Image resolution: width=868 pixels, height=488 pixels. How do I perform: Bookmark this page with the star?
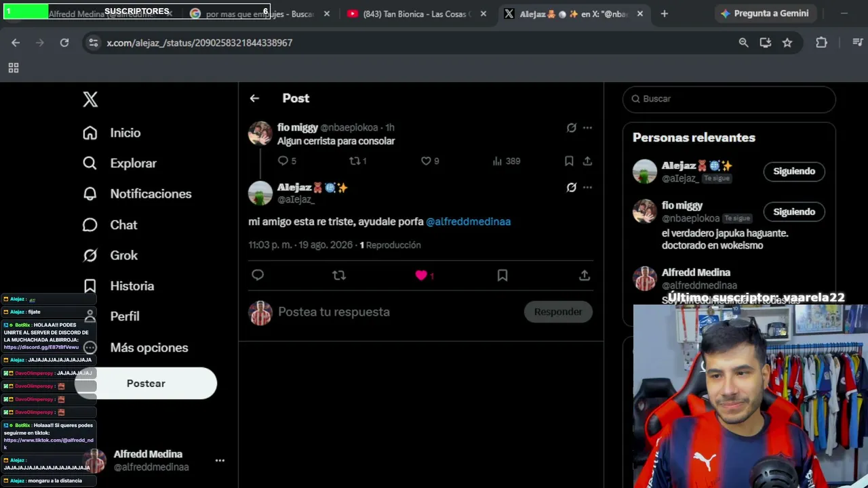[787, 43]
